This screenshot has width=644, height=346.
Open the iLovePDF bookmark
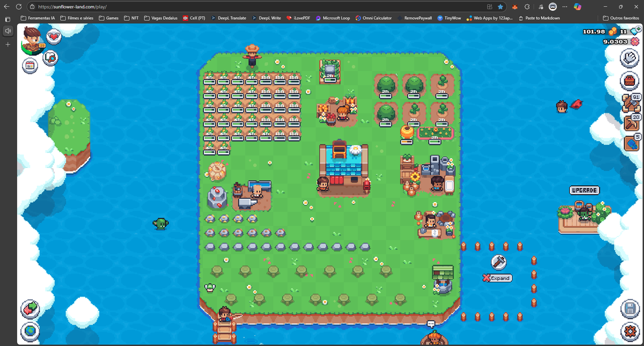(x=298, y=18)
